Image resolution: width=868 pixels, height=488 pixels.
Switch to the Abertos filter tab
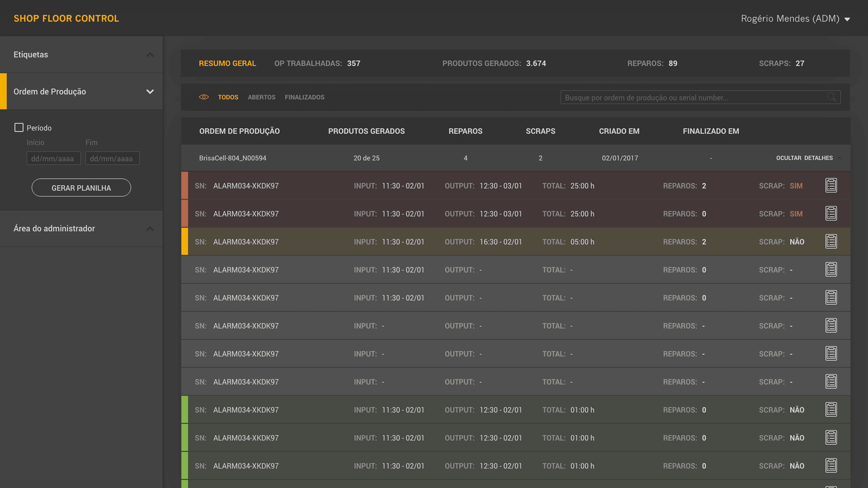pos(261,97)
